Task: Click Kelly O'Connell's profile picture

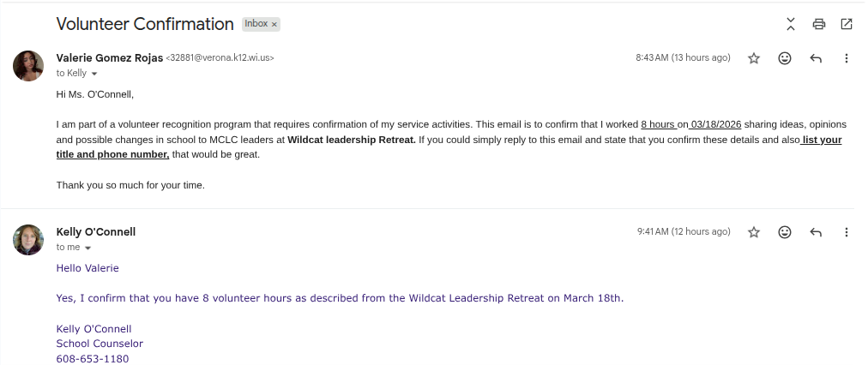Action: [x=28, y=240]
